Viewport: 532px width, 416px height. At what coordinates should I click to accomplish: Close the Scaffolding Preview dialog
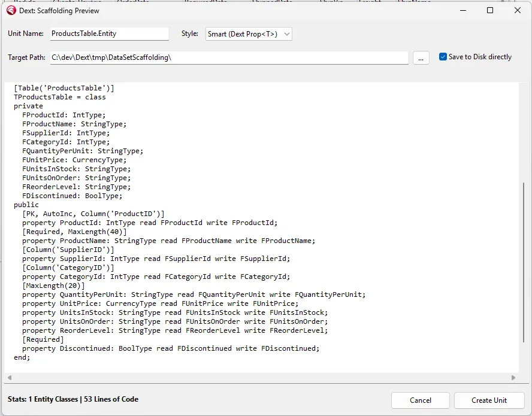pos(518,11)
